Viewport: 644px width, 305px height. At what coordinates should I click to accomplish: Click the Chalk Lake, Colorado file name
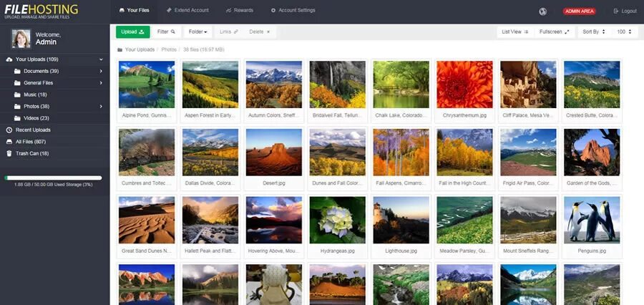(401, 115)
